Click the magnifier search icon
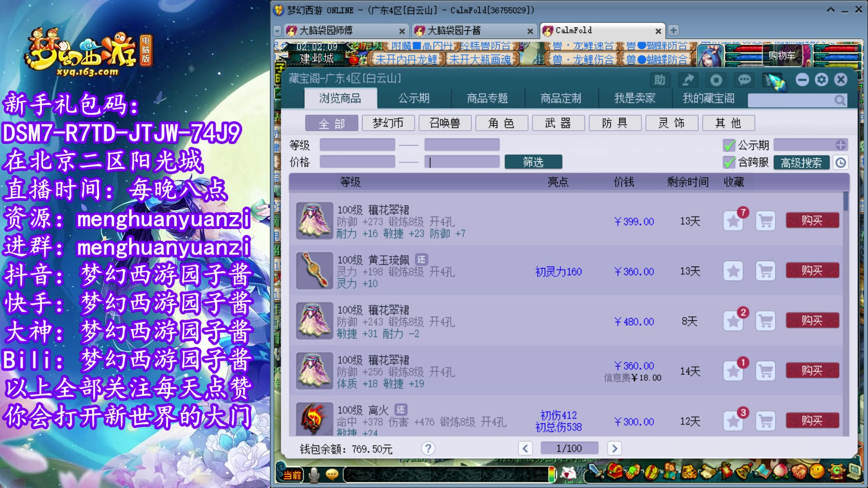 pos(840,100)
